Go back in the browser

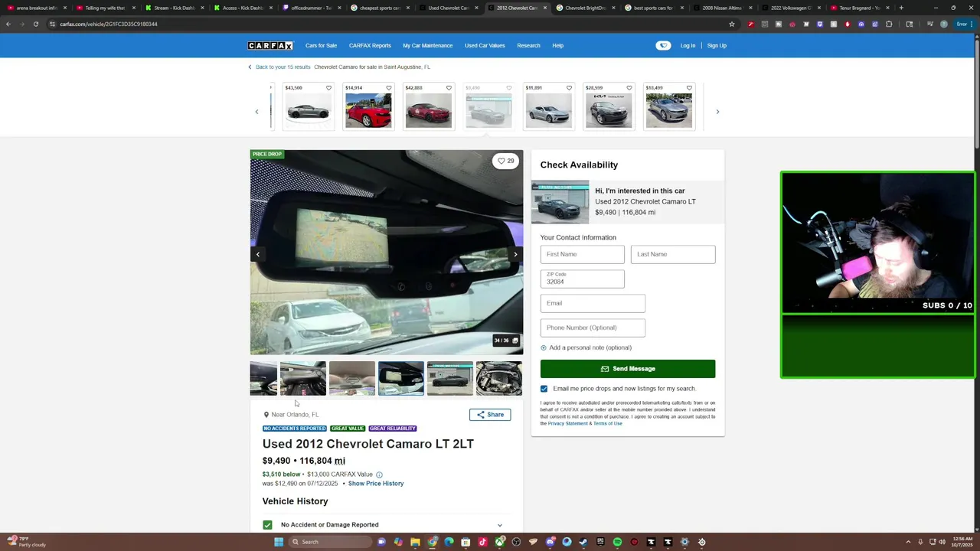point(8,24)
